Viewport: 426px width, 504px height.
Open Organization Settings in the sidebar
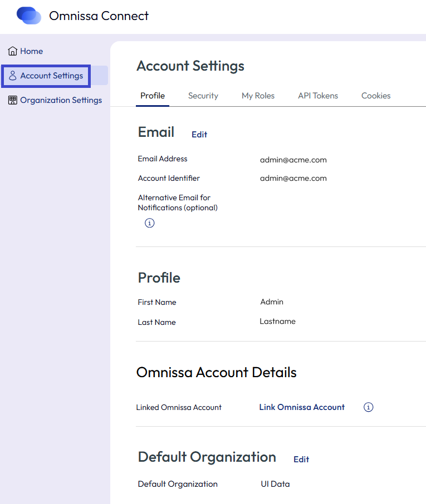[55, 100]
